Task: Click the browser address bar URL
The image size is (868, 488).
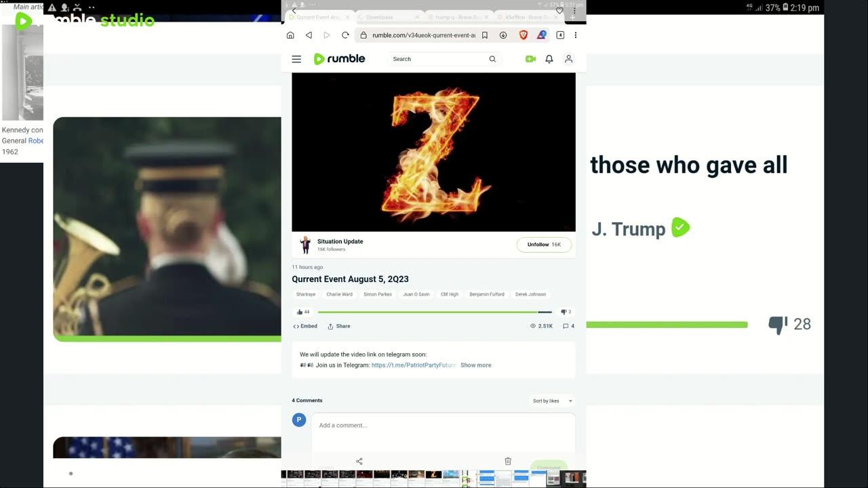Action: (424, 35)
